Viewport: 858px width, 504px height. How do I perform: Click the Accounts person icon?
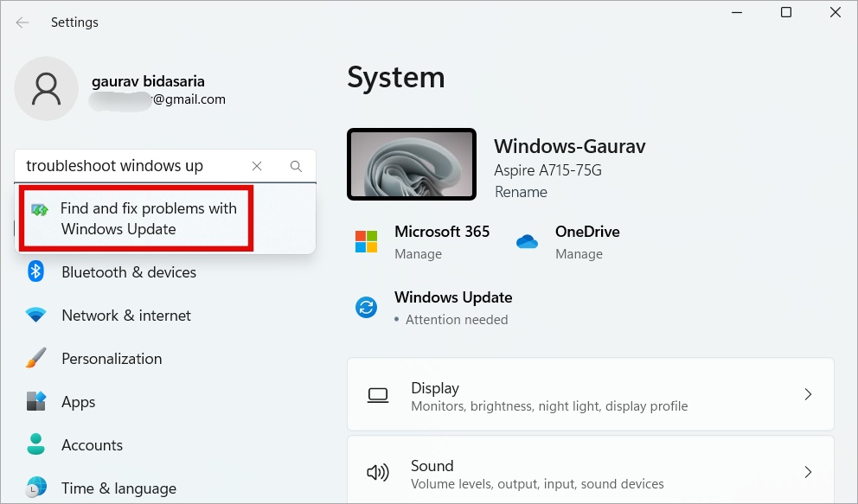click(x=35, y=444)
